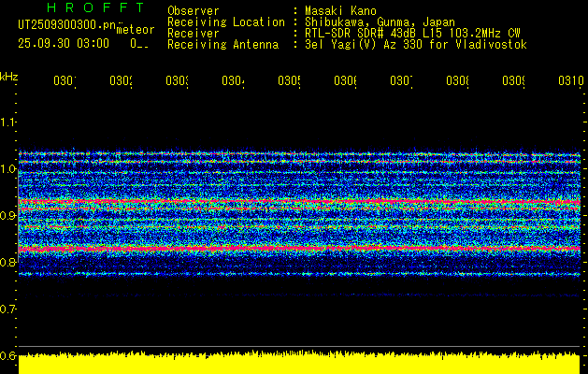Click the Receiver label
This screenshot has height=374, width=588.
pyautogui.click(x=194, y=34)
